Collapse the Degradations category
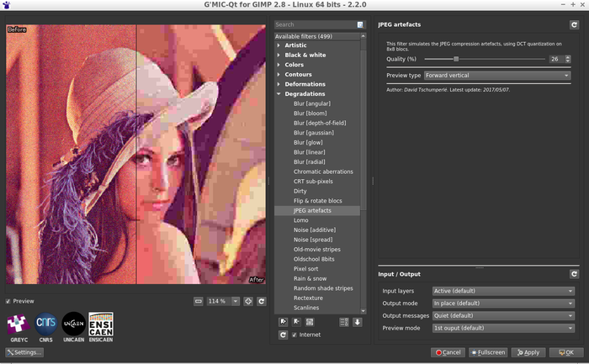The width and height of the screenshot is (589, 364). (x=279, y=94)
